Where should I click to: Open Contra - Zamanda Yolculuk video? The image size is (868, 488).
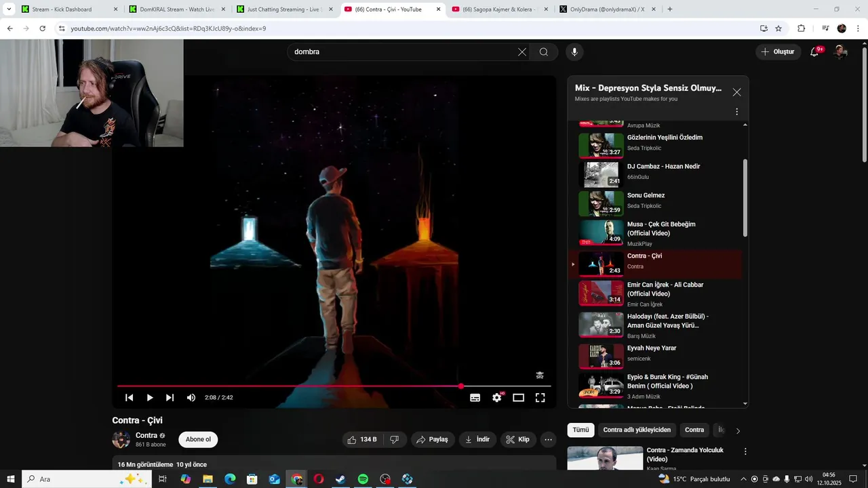click(x=605, y=458)
